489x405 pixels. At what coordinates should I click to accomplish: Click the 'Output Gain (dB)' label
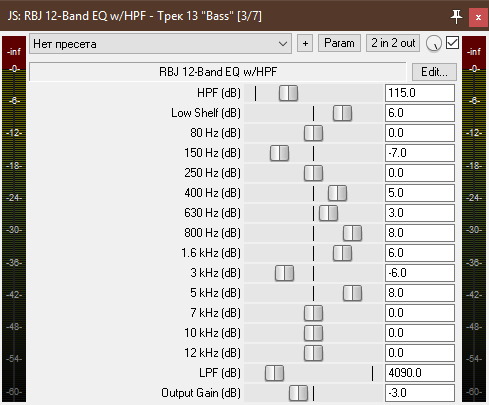[x=201, y=393]
